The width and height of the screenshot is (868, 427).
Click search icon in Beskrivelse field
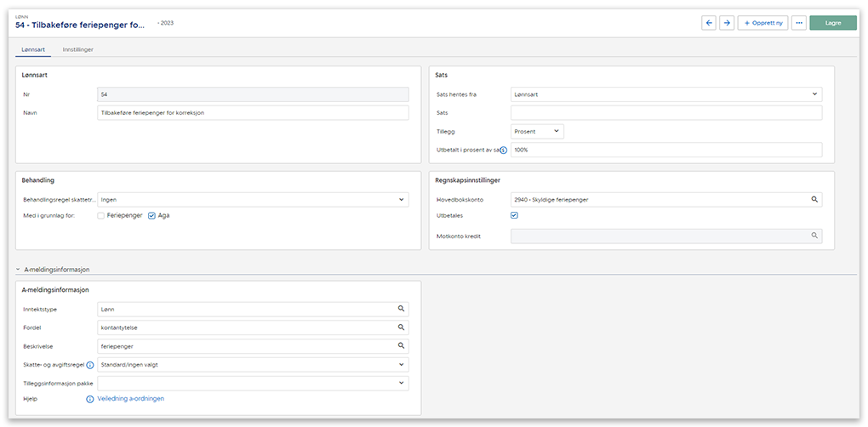[x=401, y=346]
